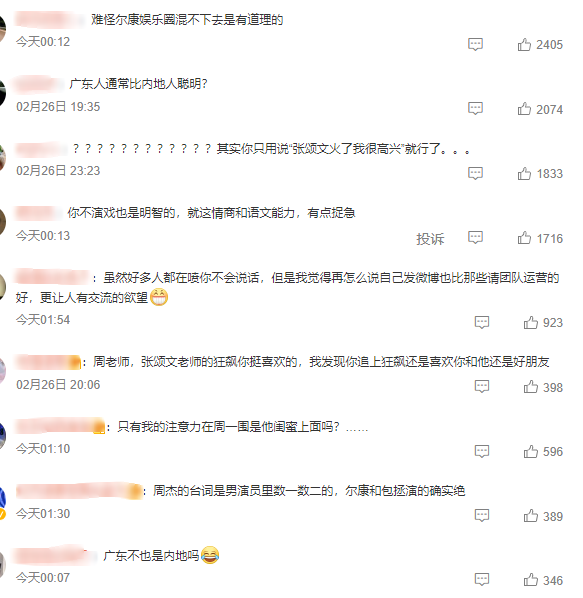The width and height of the screenshot is (583, 598).
Task: Reply to the 02月26日 23:23 comment
Action: [x=475, y=174]
